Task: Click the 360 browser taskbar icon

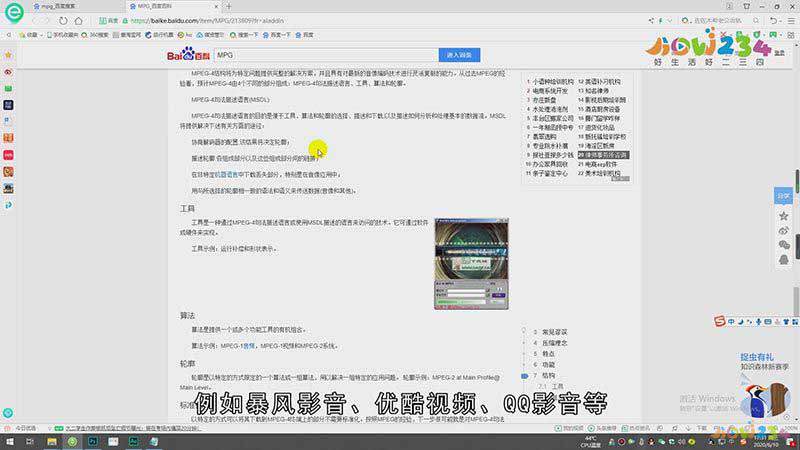Action: coord(72,441)
